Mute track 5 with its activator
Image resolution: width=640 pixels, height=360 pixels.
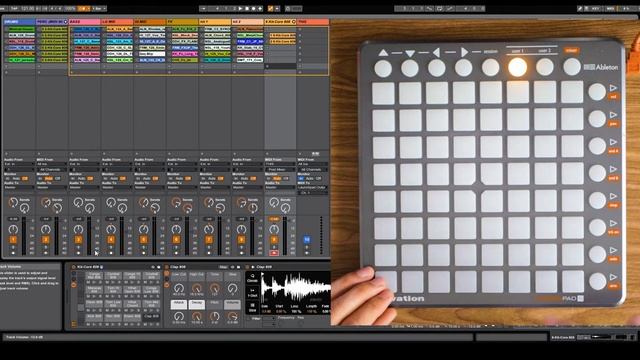tap(144, 240)
